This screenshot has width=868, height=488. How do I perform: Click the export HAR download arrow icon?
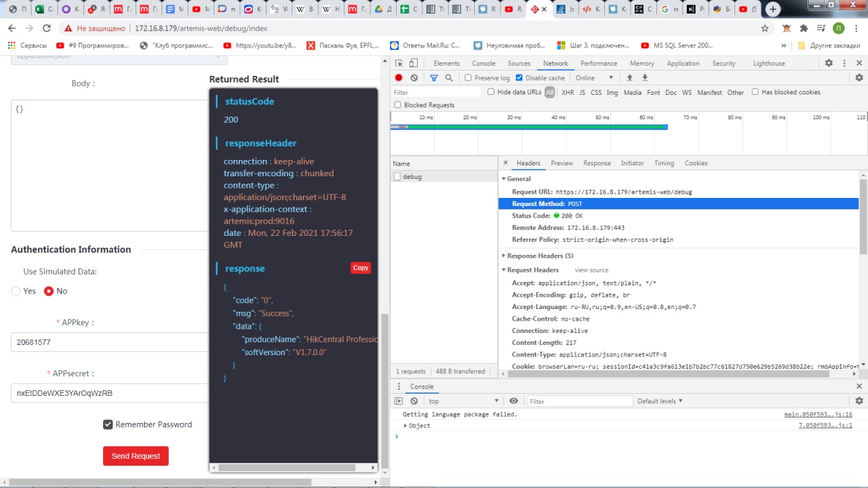645,78
